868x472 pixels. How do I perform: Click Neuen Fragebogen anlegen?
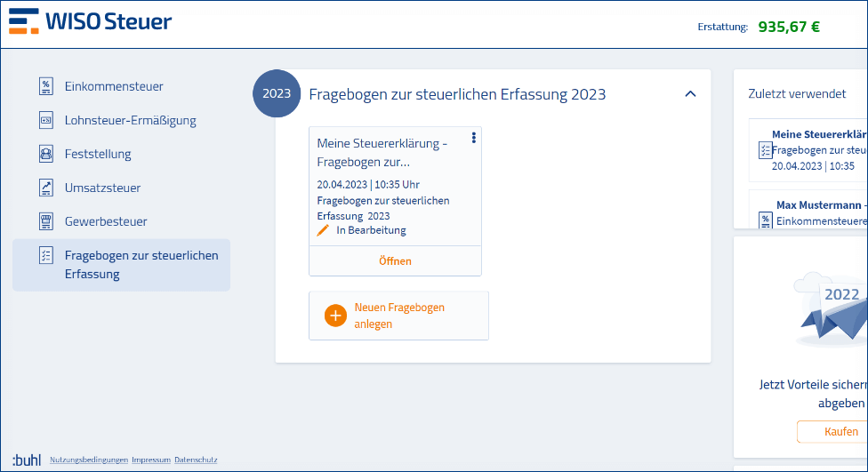pyautogui.click(x=398, y=316)
